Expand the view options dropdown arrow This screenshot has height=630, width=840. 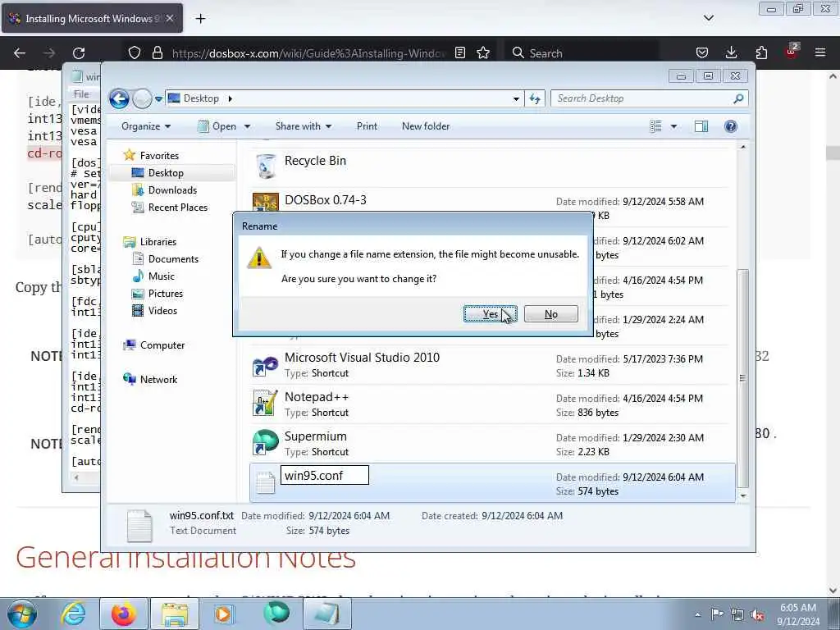(x=673, y=126)
